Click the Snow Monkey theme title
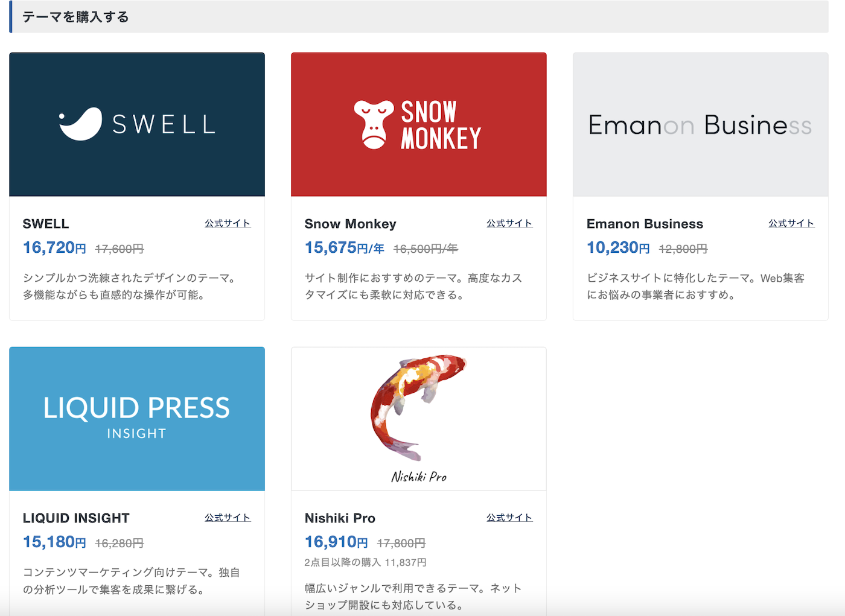The image size is (845, 616). point(350,224)
